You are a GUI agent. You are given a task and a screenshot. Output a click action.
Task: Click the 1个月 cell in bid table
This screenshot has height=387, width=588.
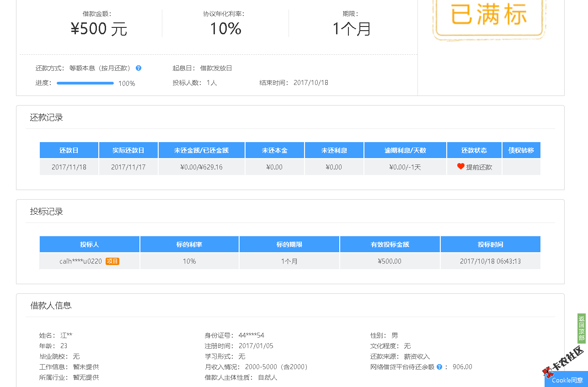click(289, 261)
